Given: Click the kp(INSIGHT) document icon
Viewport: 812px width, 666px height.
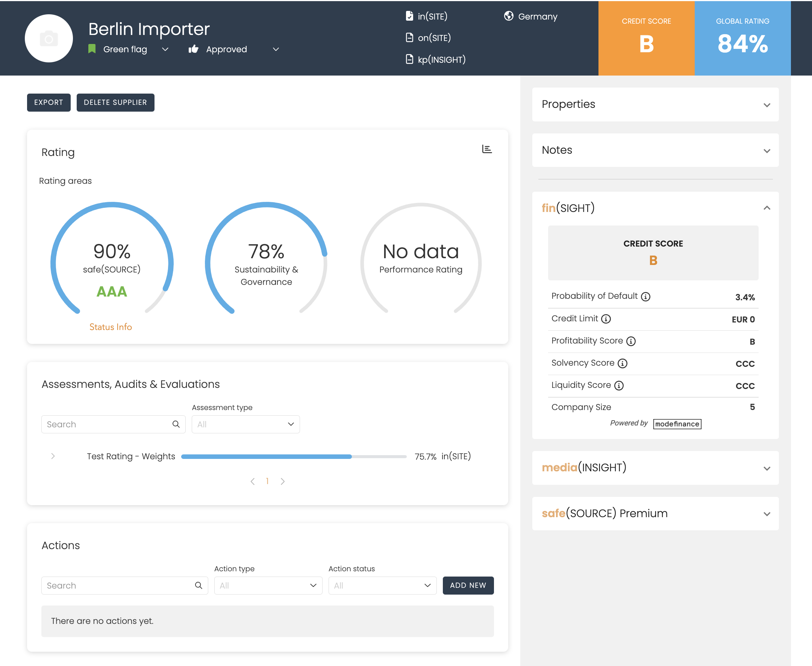Looking at the screenshot, I should [x=409, y=59].
